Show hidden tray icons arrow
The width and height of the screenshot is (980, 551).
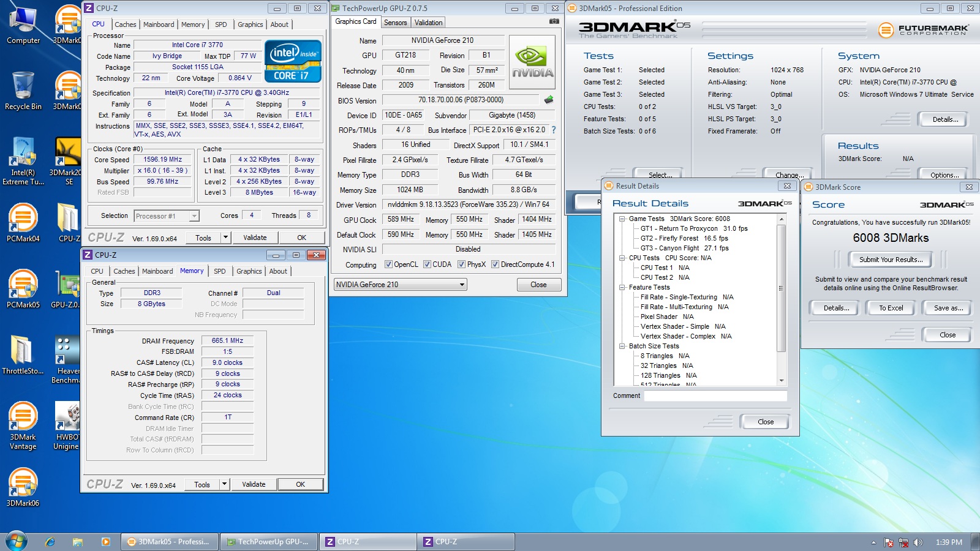point(873,542)
